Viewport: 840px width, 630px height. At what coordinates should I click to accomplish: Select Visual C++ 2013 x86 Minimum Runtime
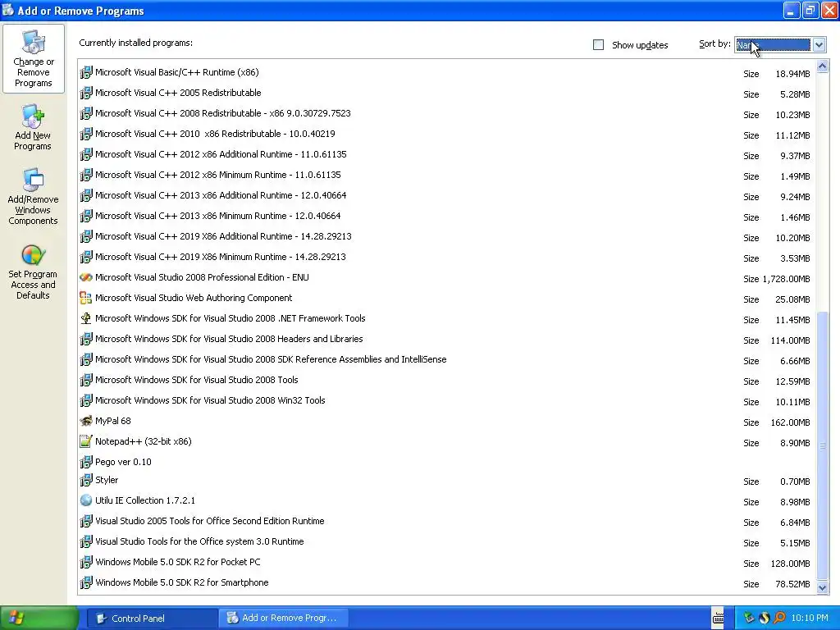point(447,216)
